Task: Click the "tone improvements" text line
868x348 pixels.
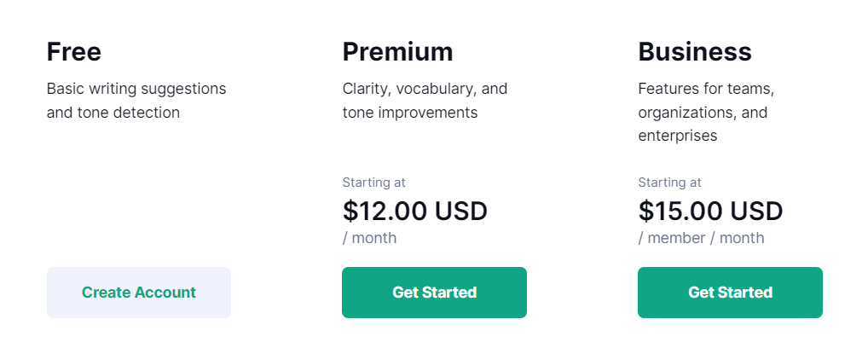Action: click(x=409, y=112)
